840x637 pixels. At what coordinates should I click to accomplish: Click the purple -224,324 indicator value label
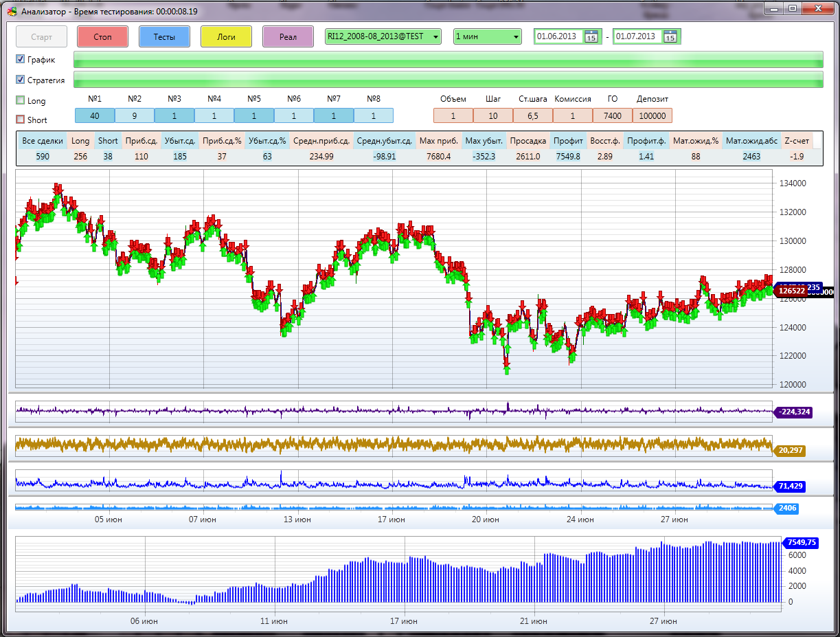coord(793,412)
